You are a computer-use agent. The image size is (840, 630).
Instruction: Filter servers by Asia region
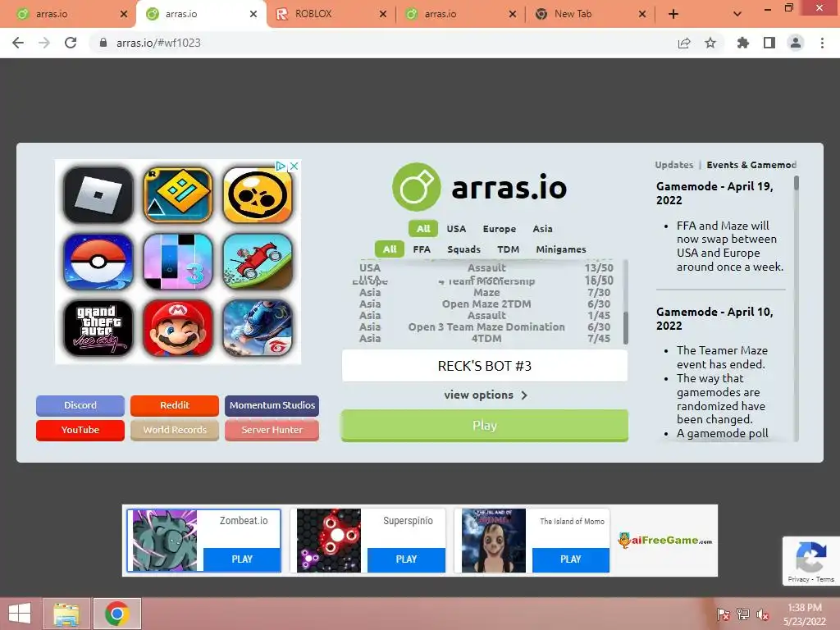tap(542, 229)
